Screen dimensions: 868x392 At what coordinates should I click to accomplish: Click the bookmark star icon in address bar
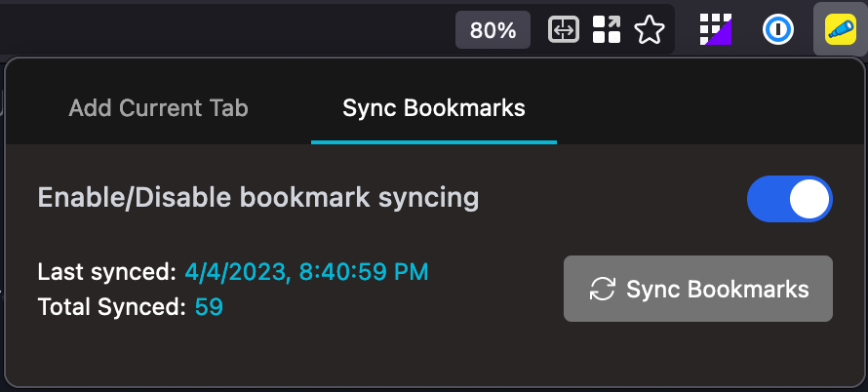(x=649, y=30)
